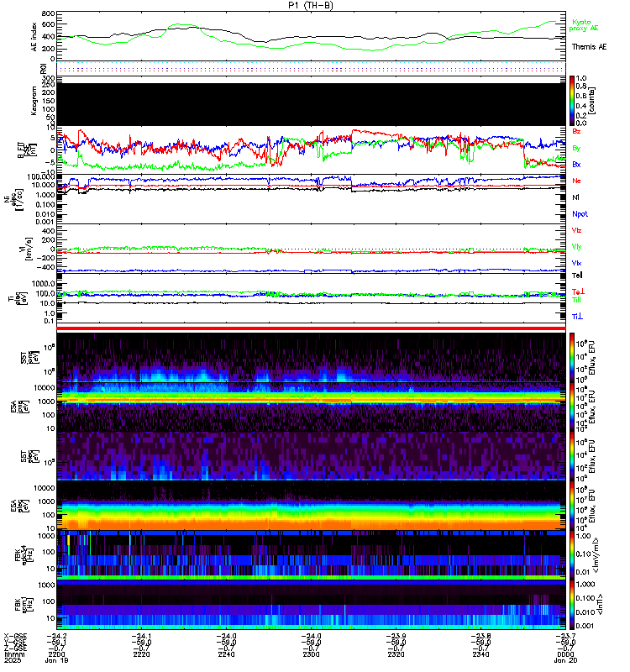The image size is (630, 672).
Task: Click the 2200 time tick label
Action: tap(56, 654)
